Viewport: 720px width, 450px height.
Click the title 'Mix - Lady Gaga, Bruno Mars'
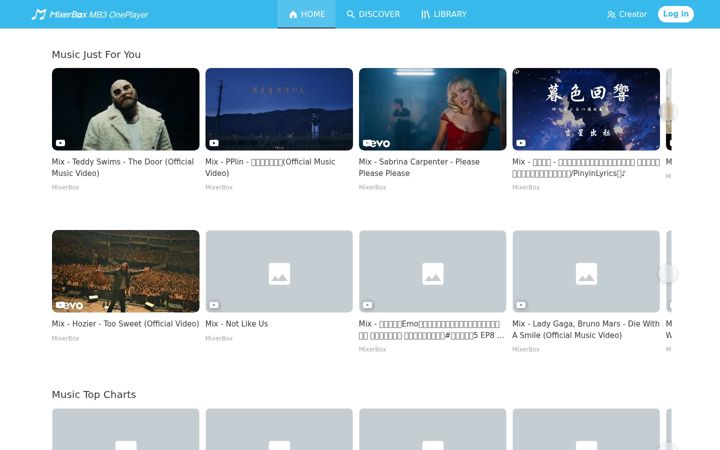pyautogui.click(x=585, y=329)
